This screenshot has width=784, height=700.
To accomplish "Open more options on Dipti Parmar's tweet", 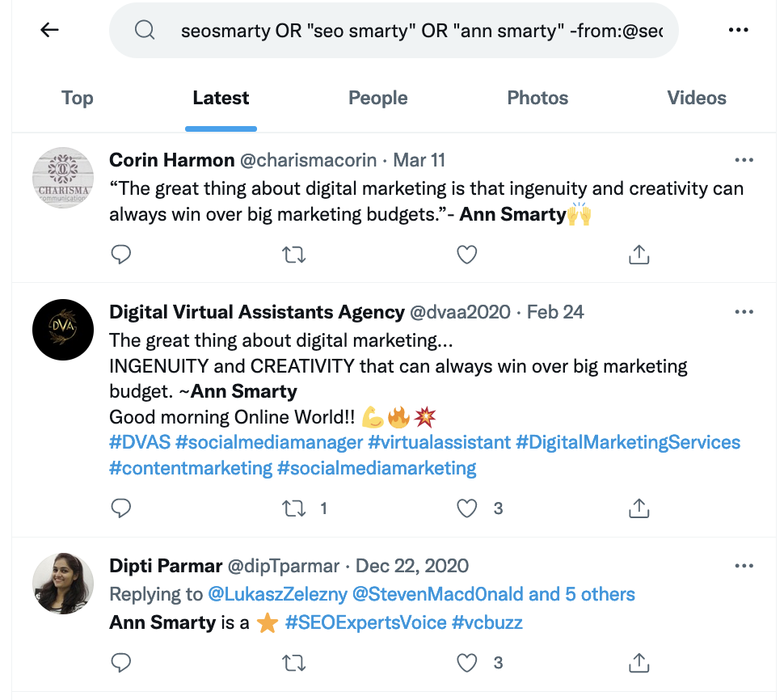I will click(x=743, y=566).
